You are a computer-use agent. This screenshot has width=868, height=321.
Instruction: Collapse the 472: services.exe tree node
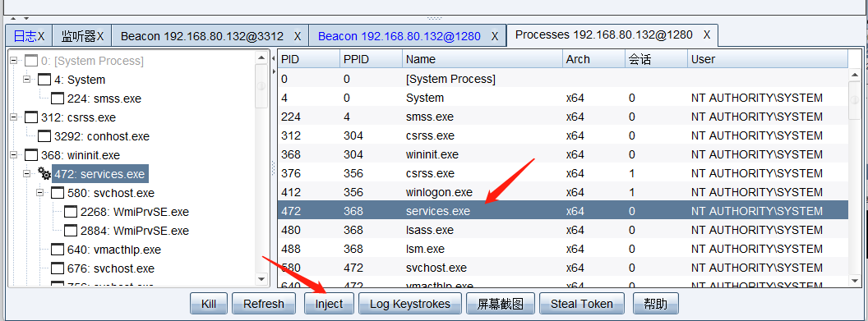[27, 174]
